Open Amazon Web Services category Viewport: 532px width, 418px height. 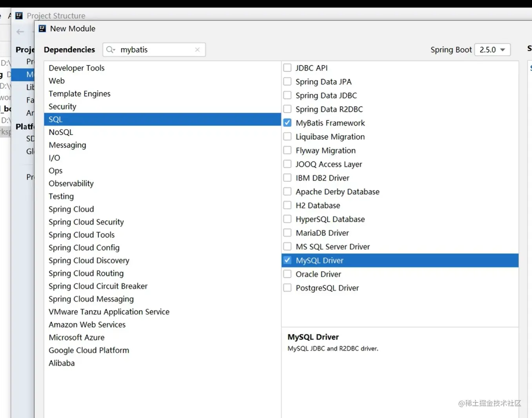click(163, 325)
